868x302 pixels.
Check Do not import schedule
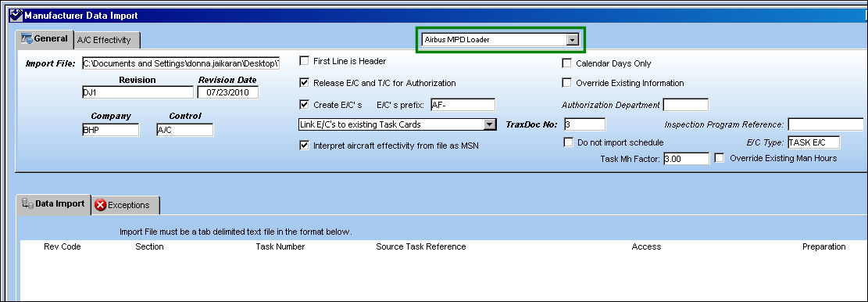coord(568,142)
